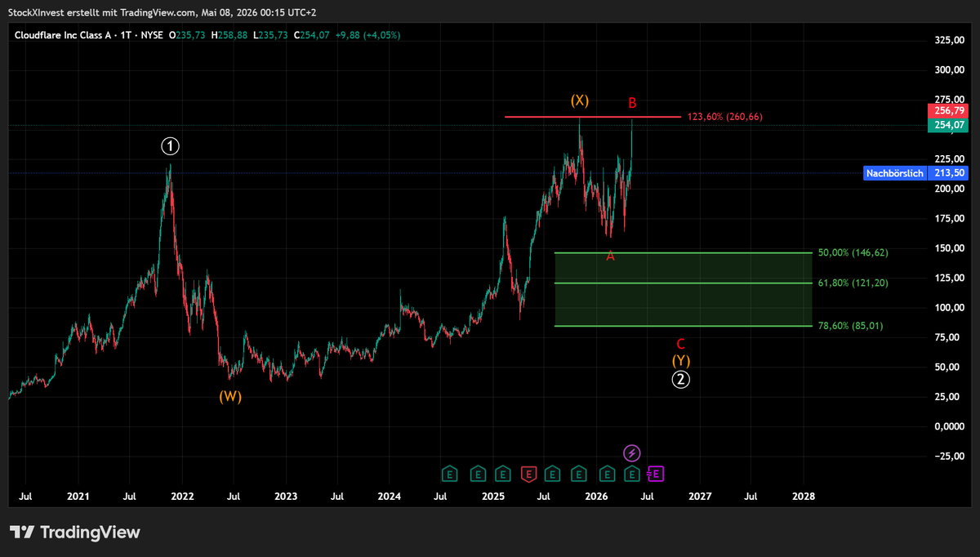The width and height of the screenshot is (980, 557).
Task: Click the 2023 label on time axis
Action: click(x=285, y=496)
